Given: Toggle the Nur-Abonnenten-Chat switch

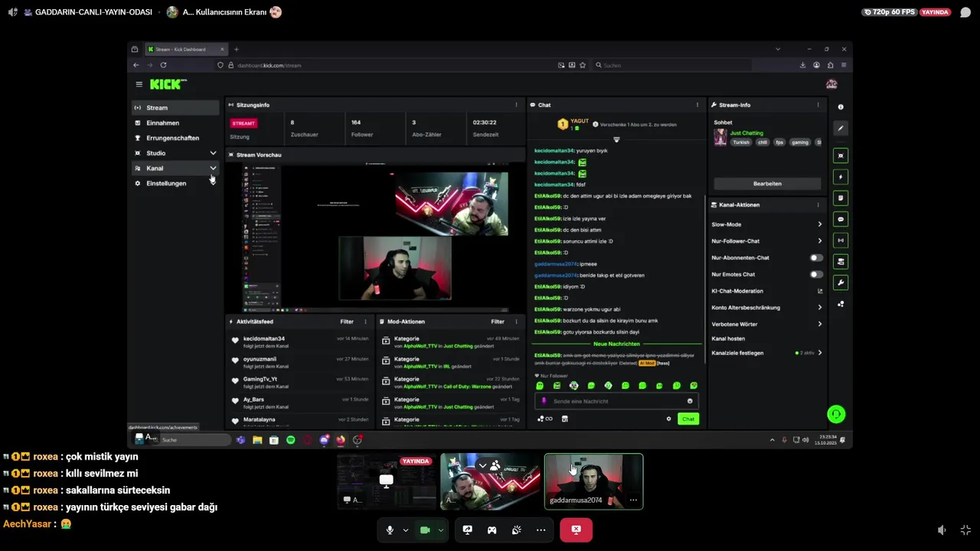Looking at the screenshot, I should point(817,258).
